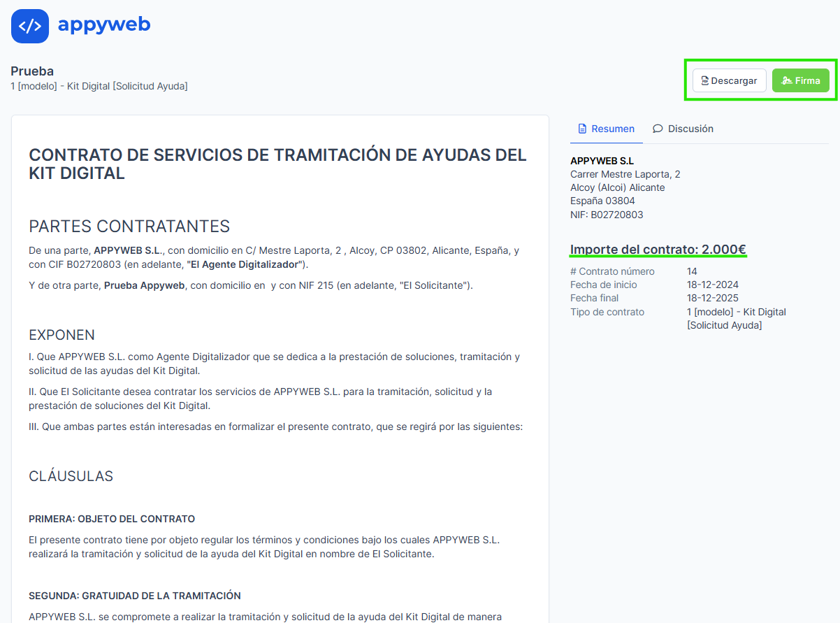
Task: Click the speech bubble icon beside Discusión
Action: coord(658,129)
